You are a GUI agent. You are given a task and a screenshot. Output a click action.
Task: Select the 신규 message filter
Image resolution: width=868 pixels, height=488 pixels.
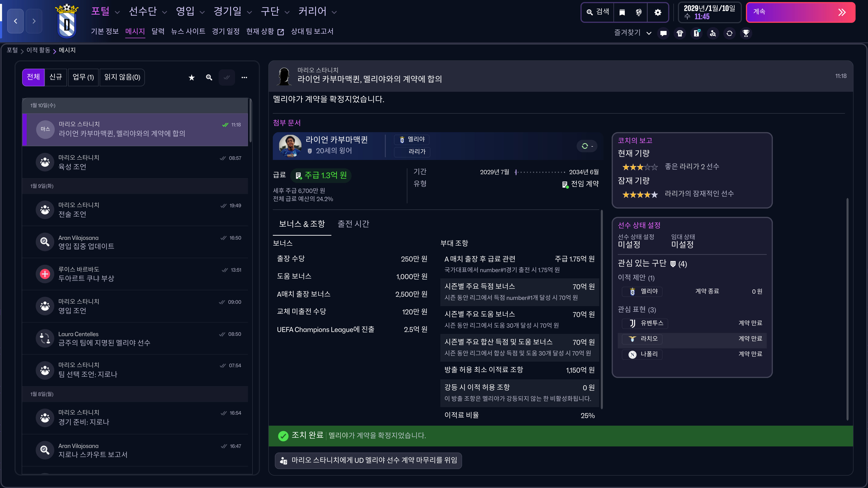point(56,77)
